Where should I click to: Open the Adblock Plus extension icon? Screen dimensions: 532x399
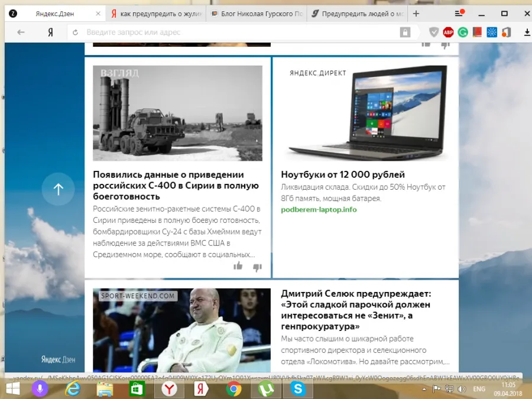pos(448,33)
